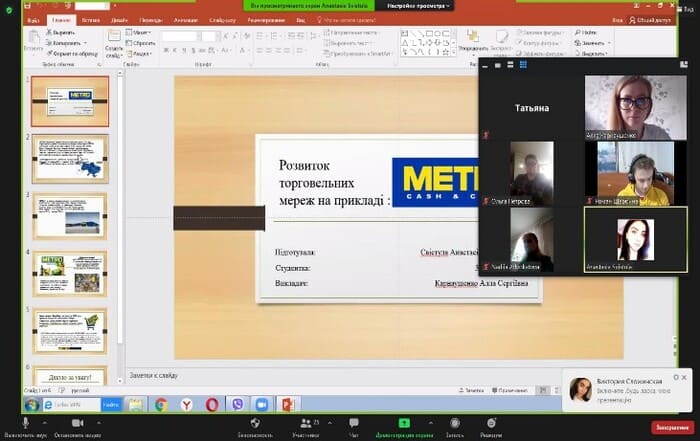This screenshot has width=700, height=441.
Task: Click the Format Painter command
Action: (72, 53)
